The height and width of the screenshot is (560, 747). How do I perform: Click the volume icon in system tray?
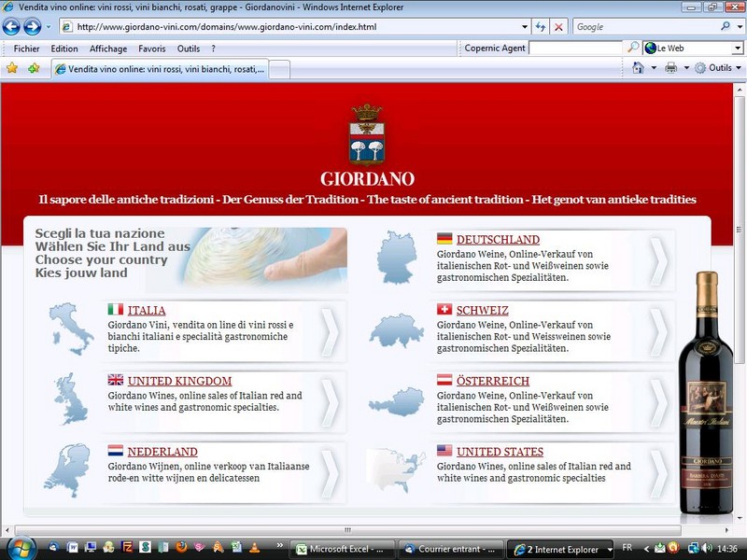707,548
